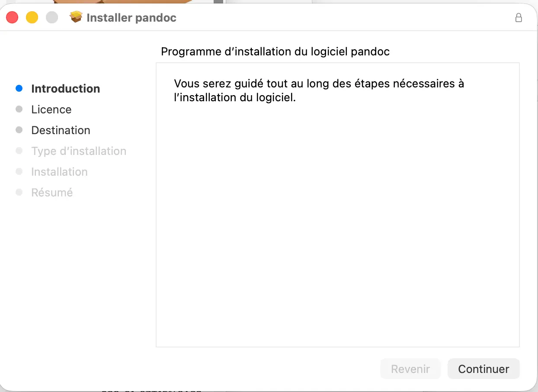Select the Résumé step label

(52, 193)
